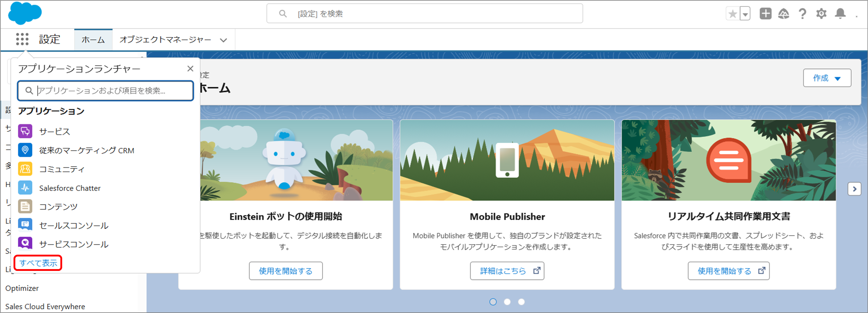The height and width of the screenshot is (313, 868).
Task: Click 使用を開始する under リアルタイム共同作業用文書
Action: (729, 271)
